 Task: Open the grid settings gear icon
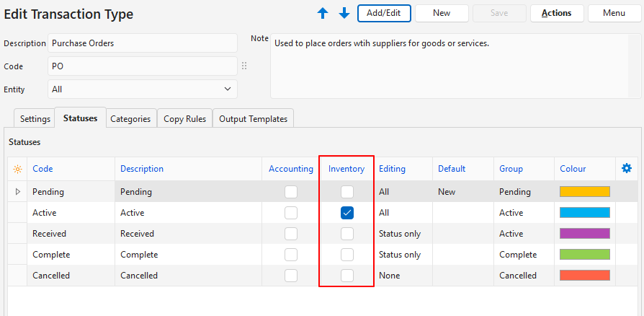point(627,168)
